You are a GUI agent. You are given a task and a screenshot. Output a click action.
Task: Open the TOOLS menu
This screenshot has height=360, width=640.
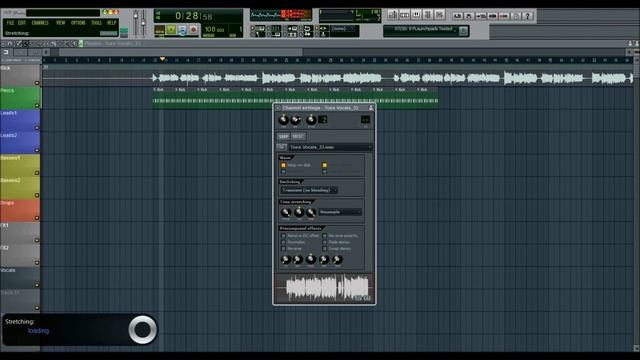pyautogui.click(x=96, y=23)
